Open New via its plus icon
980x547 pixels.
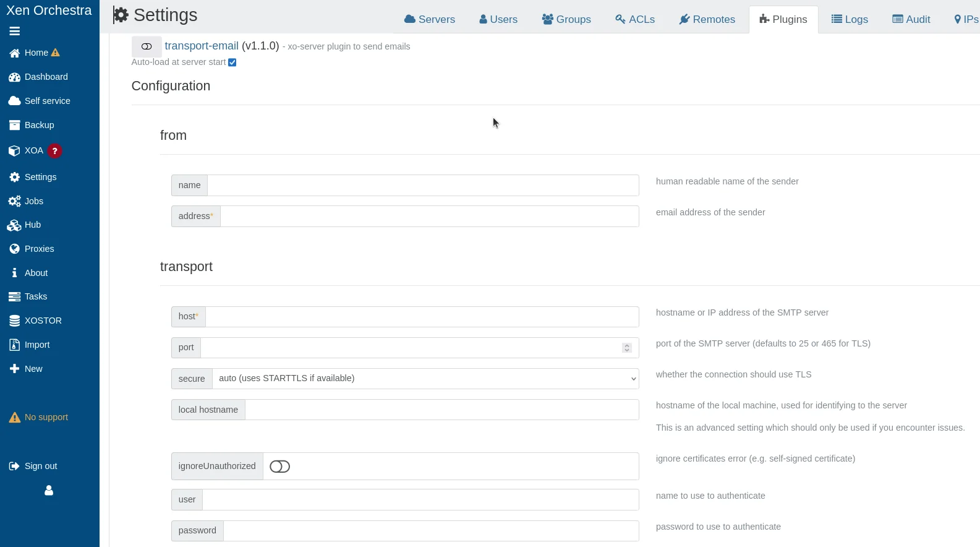(15, 369)
